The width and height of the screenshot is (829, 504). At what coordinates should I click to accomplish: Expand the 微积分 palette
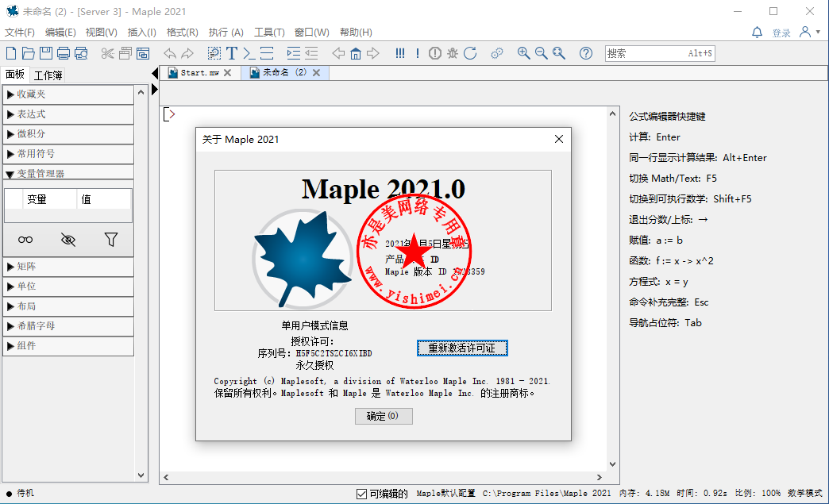(x=68, y=134)
